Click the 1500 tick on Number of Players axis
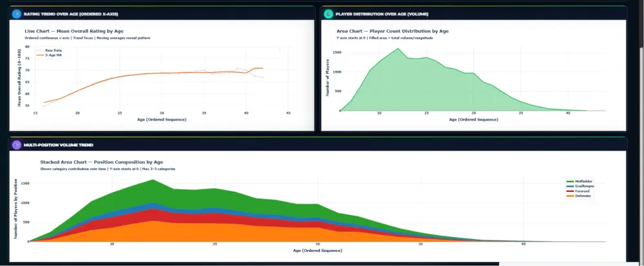This screenshot has width=644, height=266. point(336,53)
